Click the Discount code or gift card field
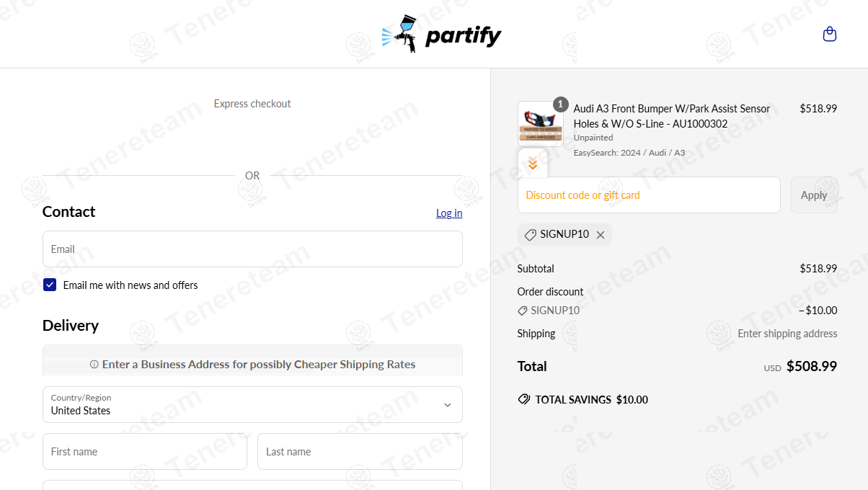The height and width of the screenshot is (490, 868). point(648,195)
